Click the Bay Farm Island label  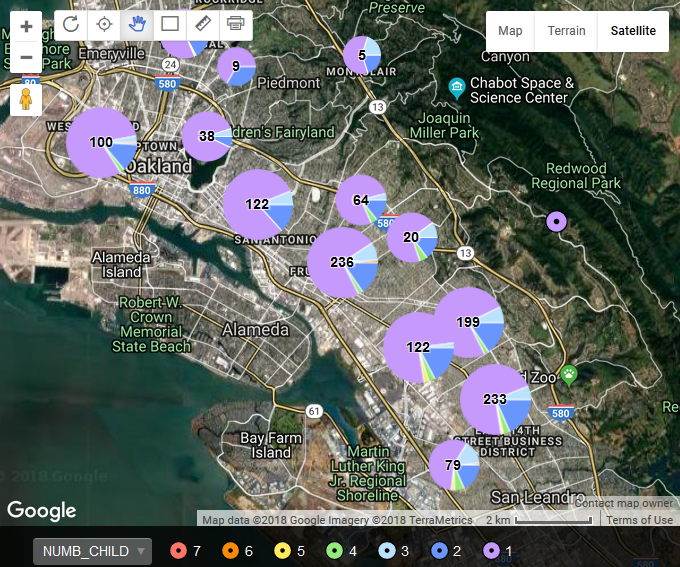tap(271, 445)
